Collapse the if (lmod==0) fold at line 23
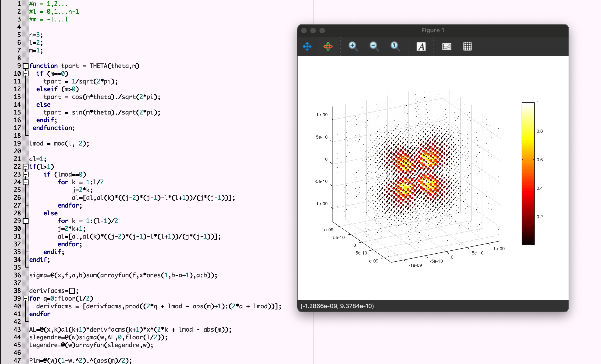The width and height of the screenshot is (601, 364). [26, 174]
